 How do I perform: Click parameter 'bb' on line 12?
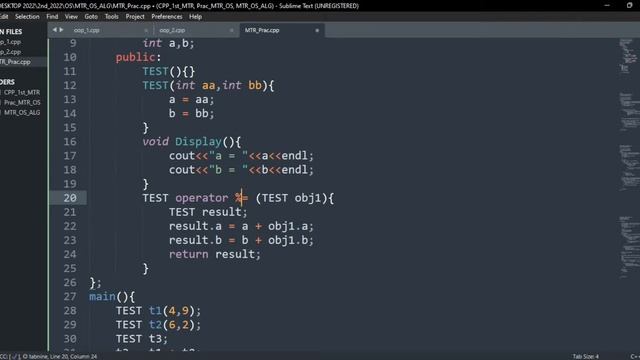coord(255,85)
